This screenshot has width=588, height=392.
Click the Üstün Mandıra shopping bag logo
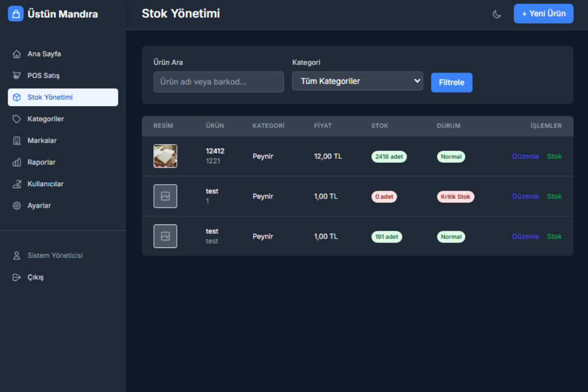point(16,14)
